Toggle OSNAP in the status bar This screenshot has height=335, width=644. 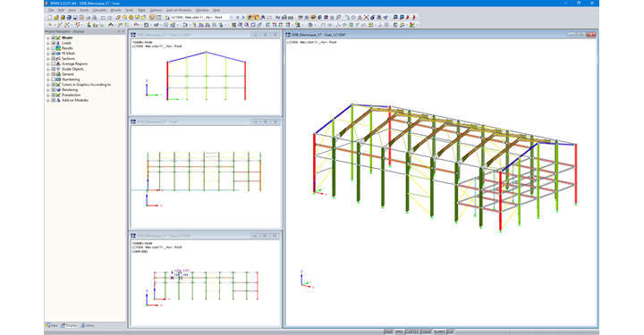coord(426,332)
